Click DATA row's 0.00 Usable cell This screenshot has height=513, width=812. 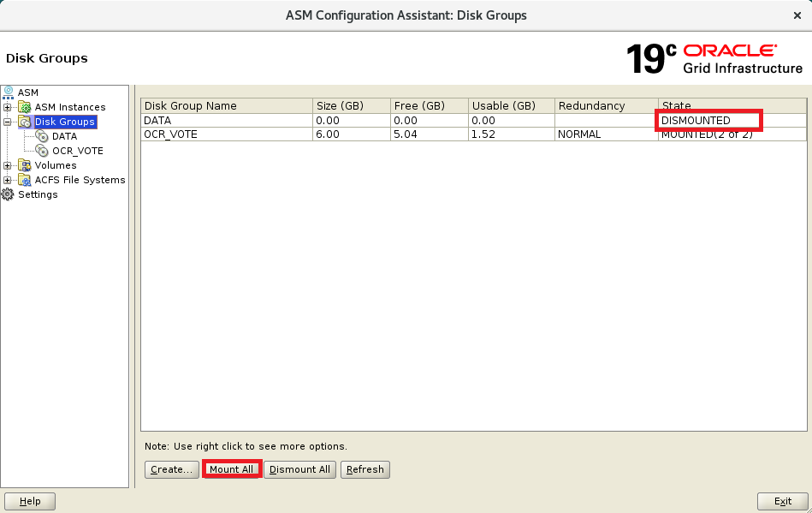[512, 120]
